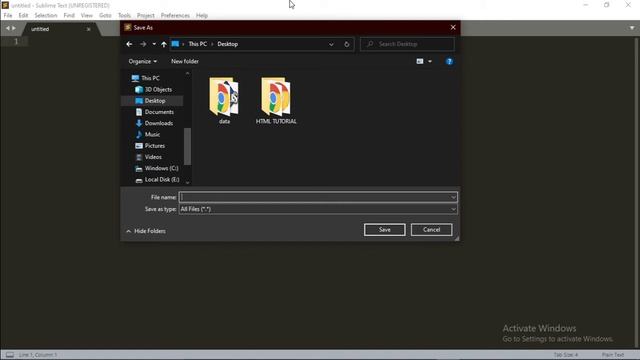Click This PC in the address path

[198, 44]
